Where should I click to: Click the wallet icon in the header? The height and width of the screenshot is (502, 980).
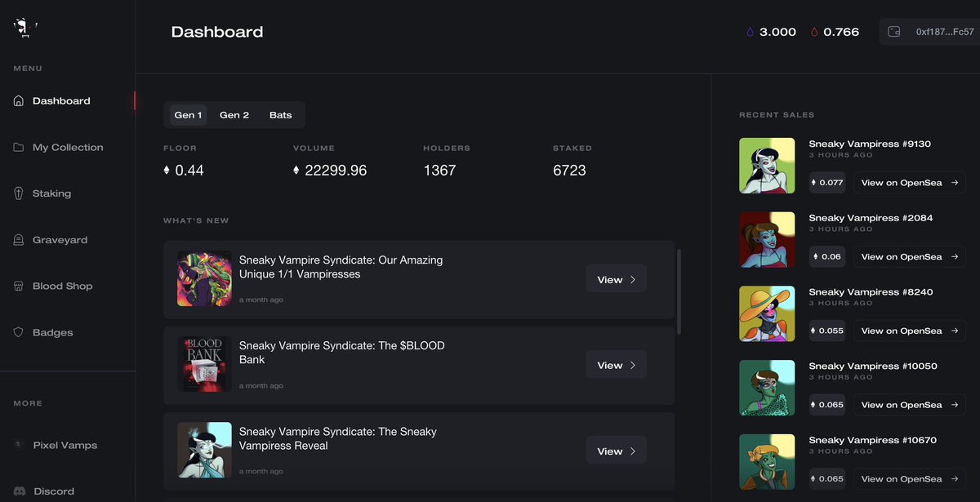[x=894, y=32]
